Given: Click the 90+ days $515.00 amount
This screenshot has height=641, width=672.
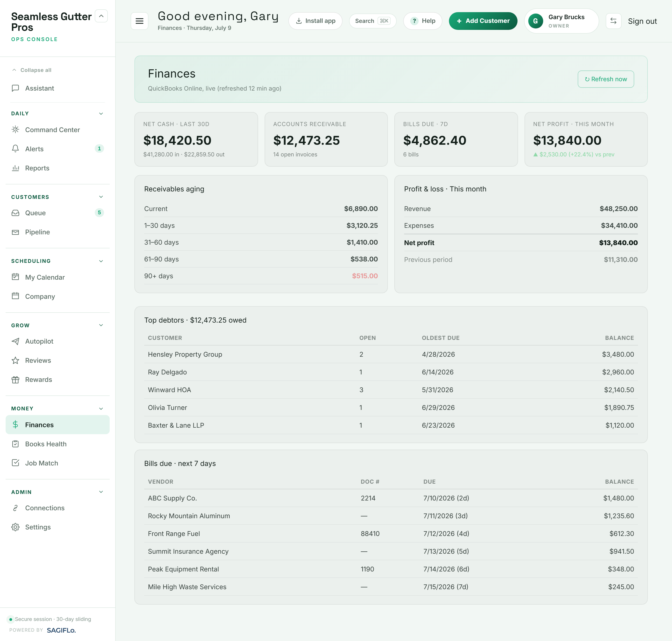Looking at the screenshot, I should (365, 276).
